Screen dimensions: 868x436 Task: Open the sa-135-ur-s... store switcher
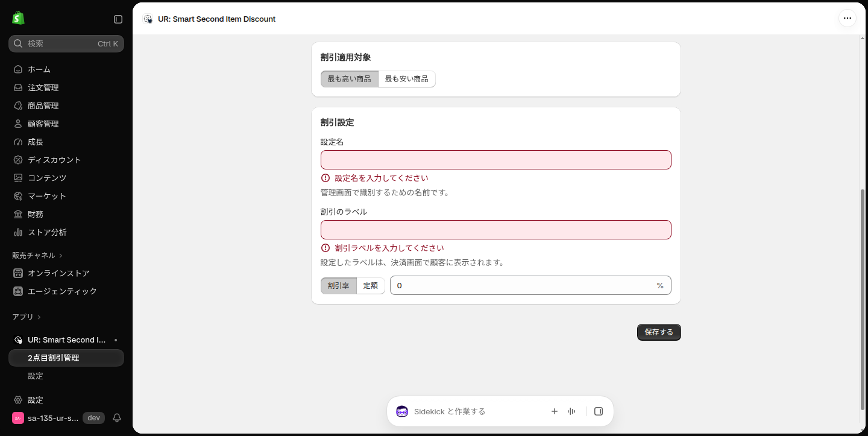(x=46, y=418)
